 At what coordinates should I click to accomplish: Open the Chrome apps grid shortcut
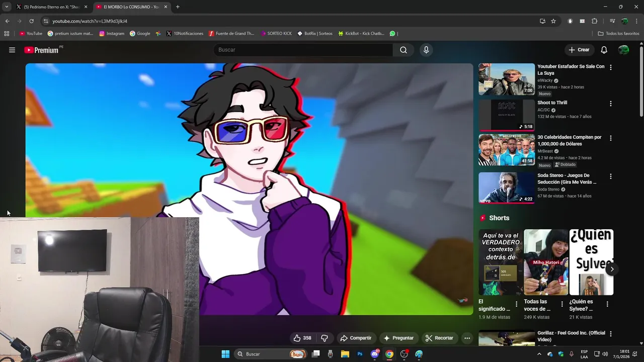pyautogui.click(x=7, y=33)
